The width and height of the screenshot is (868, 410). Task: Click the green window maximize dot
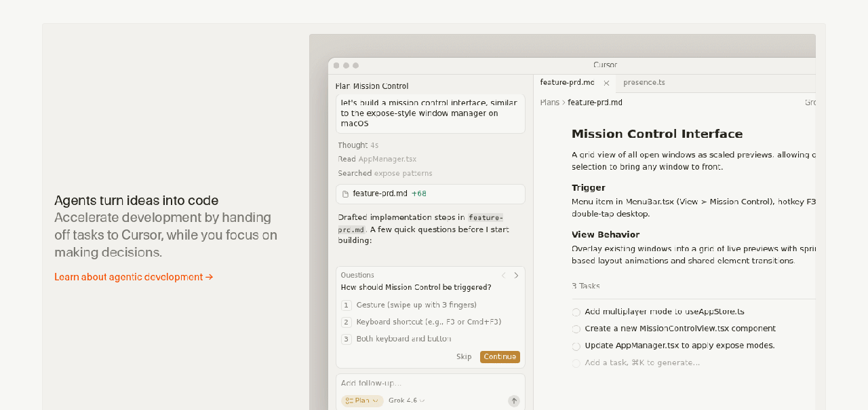pos(355,66)
